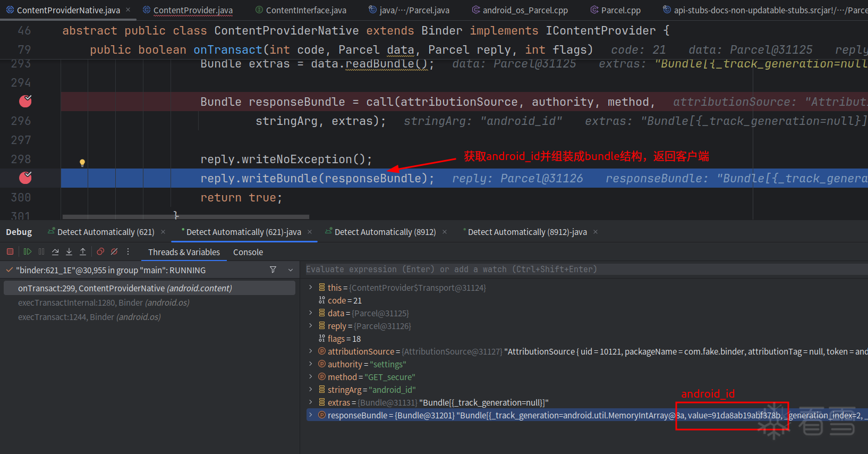Click the stringArg variable's object icon

pyautogui.click(x=322, y=390)
